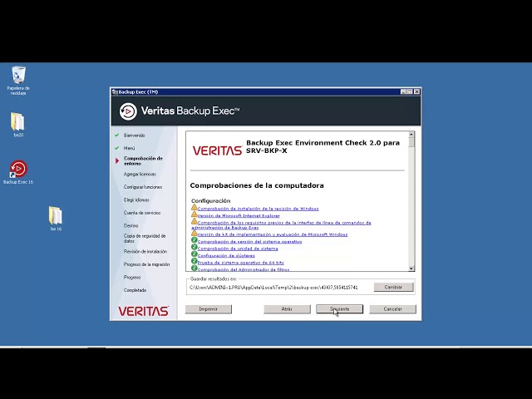Screen dimensions: 532x399
Task: Open link Comprobación de versión del sistema operativo
Action: [x=249, y=242]
